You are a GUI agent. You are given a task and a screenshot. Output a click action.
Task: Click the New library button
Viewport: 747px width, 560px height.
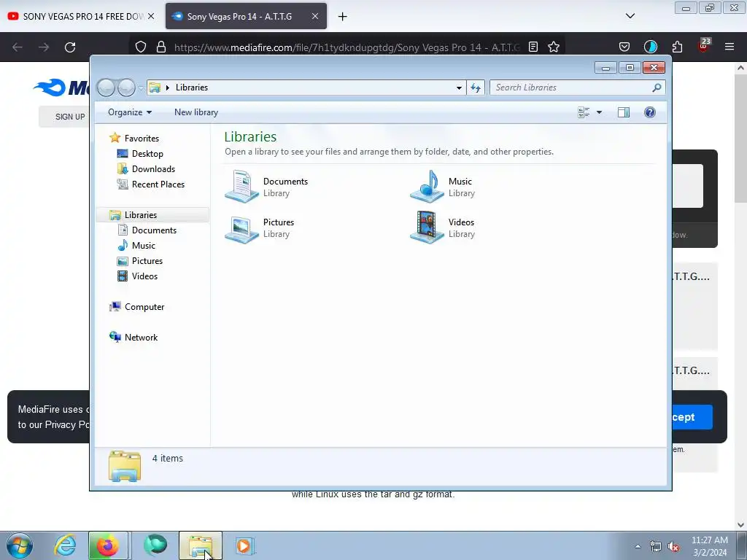[196, 112]
